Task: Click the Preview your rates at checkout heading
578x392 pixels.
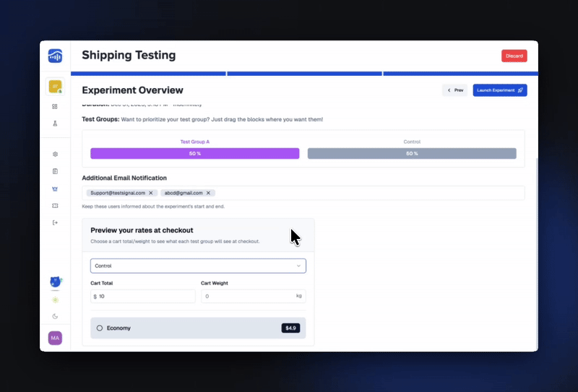Action: [142, 230]
